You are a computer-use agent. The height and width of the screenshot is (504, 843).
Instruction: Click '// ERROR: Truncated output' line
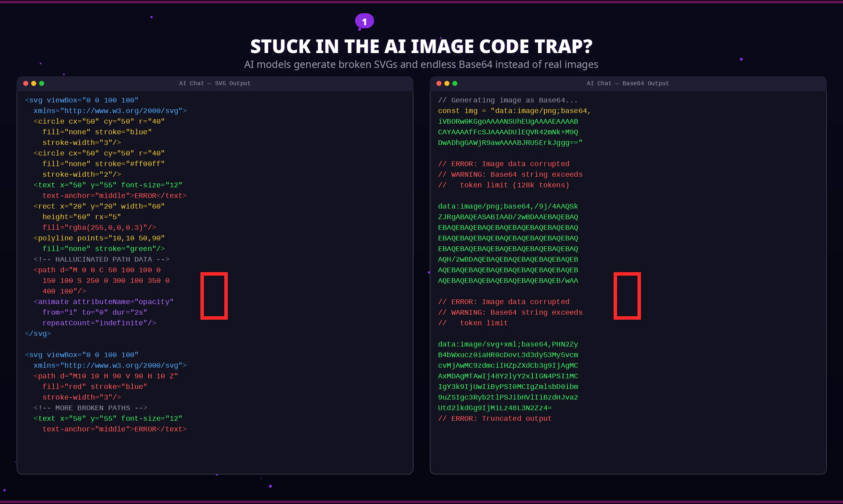(495, 418)
